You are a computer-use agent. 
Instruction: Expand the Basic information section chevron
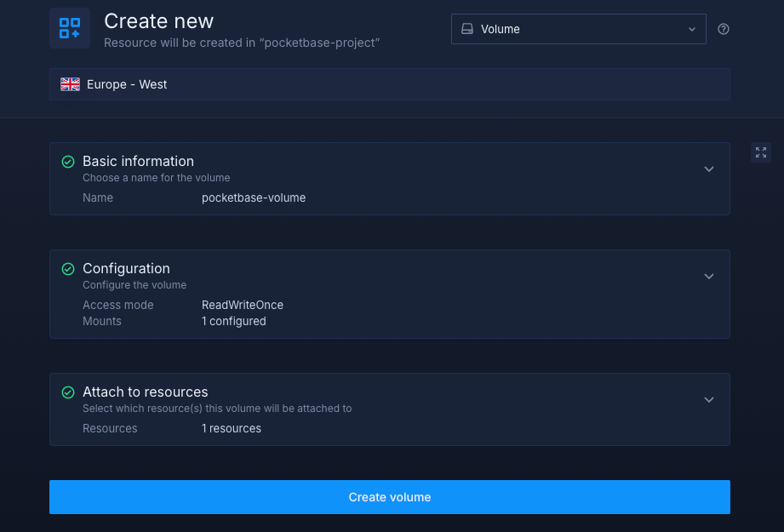coord(709,169)
